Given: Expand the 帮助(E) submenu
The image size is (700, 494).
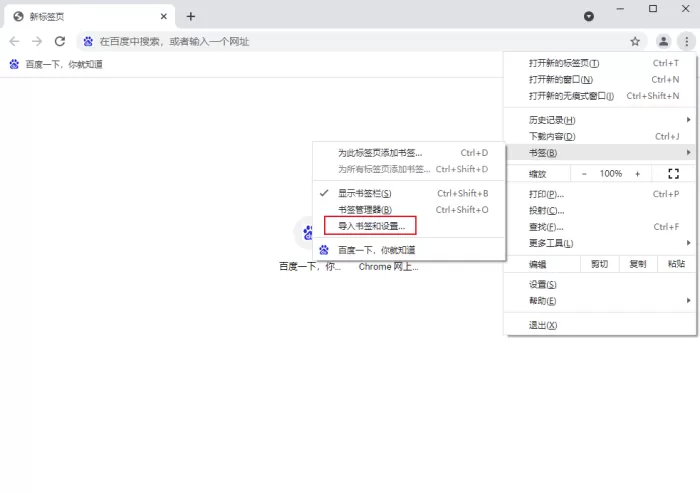Looking at the screenshot, I should click(600, 301).
